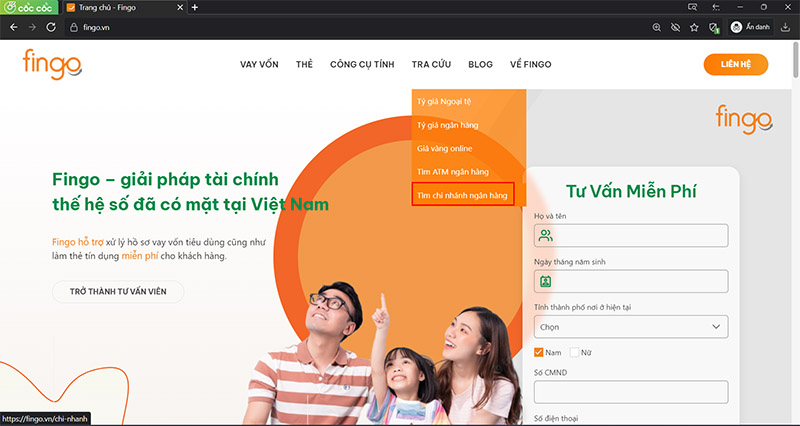Toggle the Nam checkbox
The image size is (800, 426).
coord(538,352)
